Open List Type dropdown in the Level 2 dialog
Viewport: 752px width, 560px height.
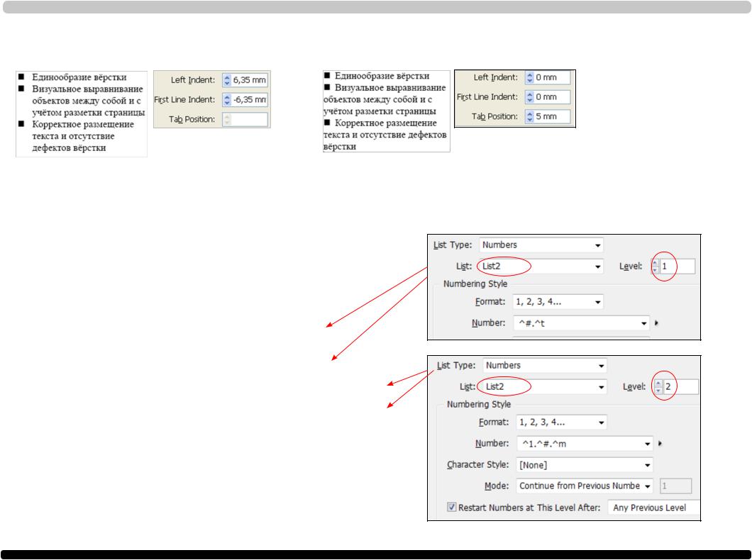click(544, 366)
